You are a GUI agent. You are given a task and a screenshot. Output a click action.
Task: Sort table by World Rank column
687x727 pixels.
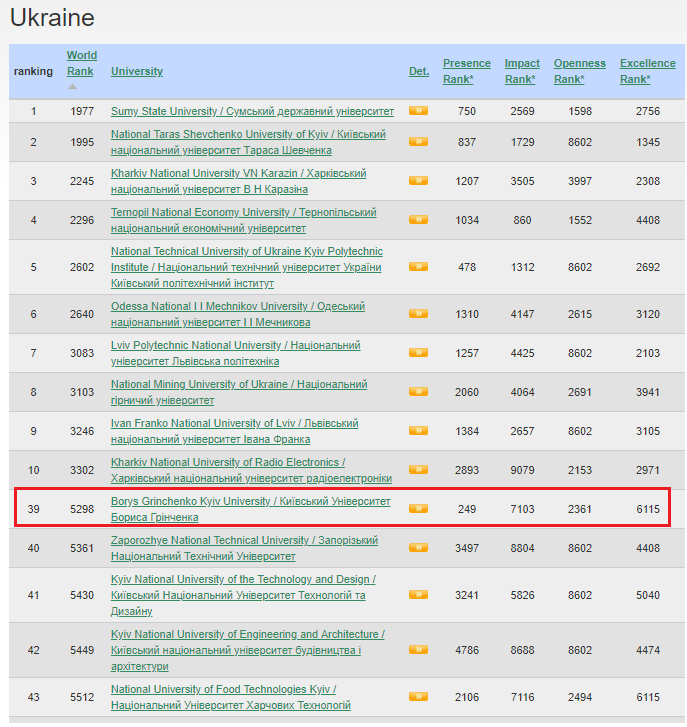[82, 63]
